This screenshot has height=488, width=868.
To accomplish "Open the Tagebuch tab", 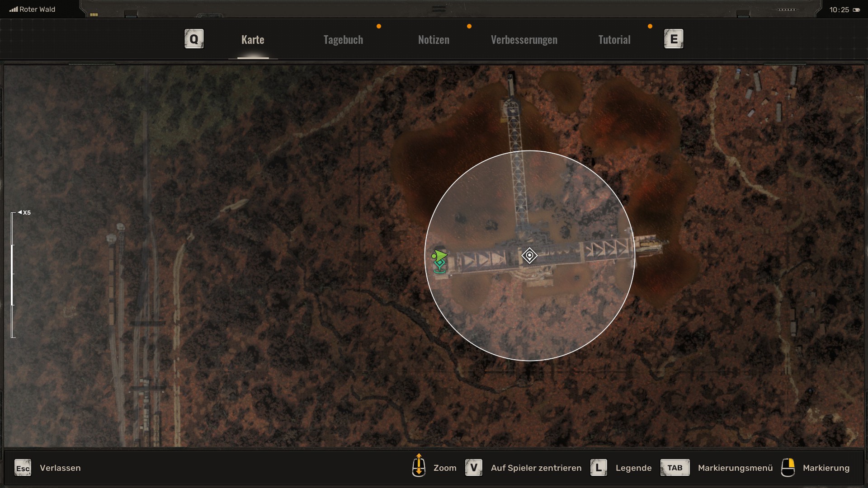I will point(343,40).
